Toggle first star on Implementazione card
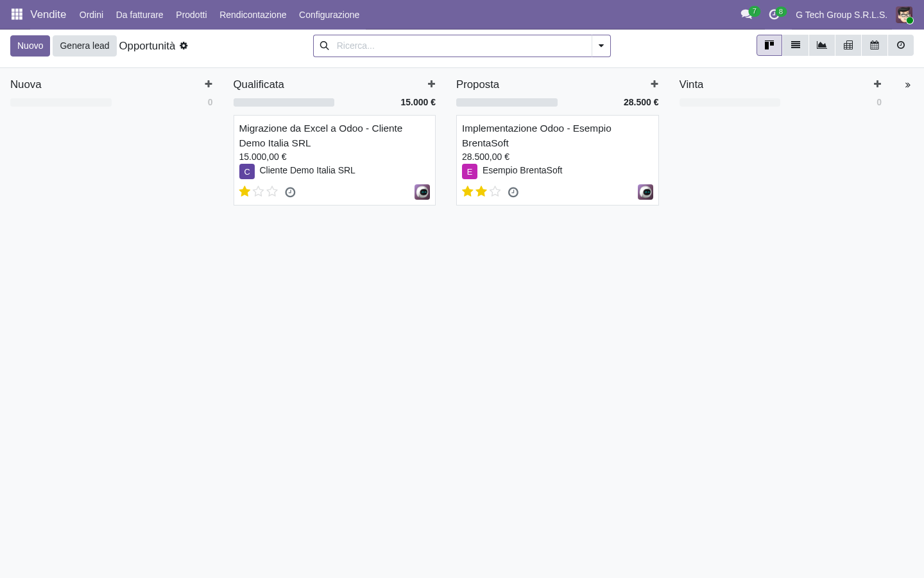 [x=468, y=191]
